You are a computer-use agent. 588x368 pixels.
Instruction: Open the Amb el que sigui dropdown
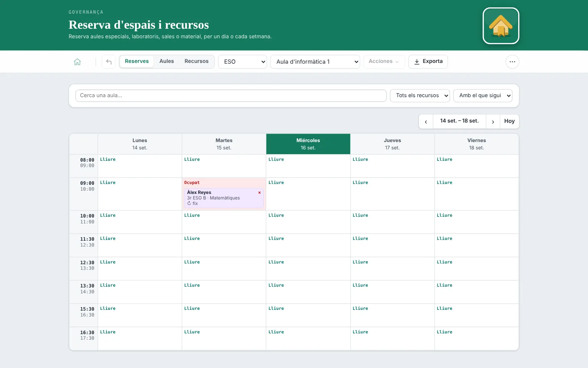tap(483, 96)
